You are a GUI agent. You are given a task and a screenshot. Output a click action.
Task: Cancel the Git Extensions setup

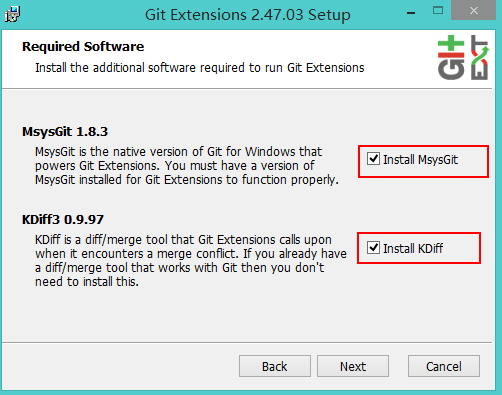[x=444, y=366]
